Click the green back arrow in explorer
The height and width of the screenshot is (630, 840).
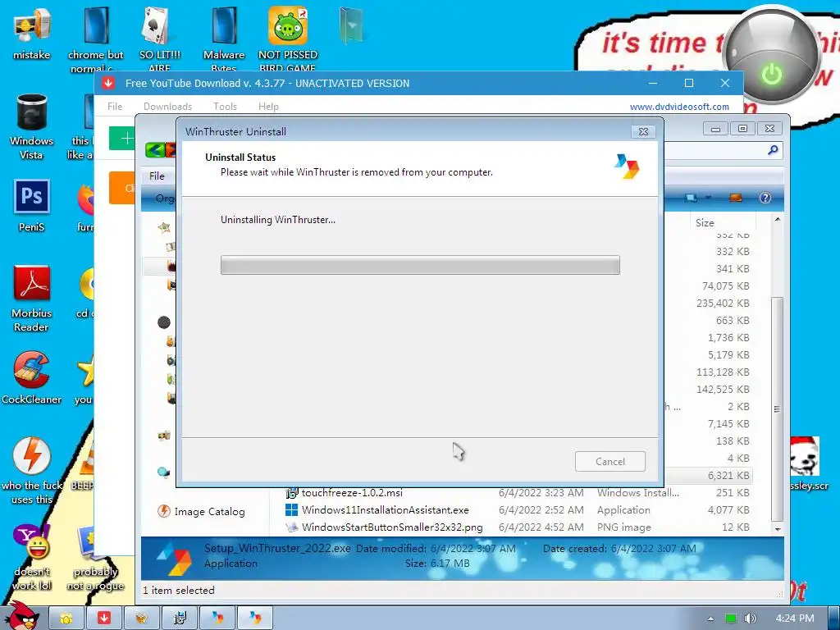[155, 149]
